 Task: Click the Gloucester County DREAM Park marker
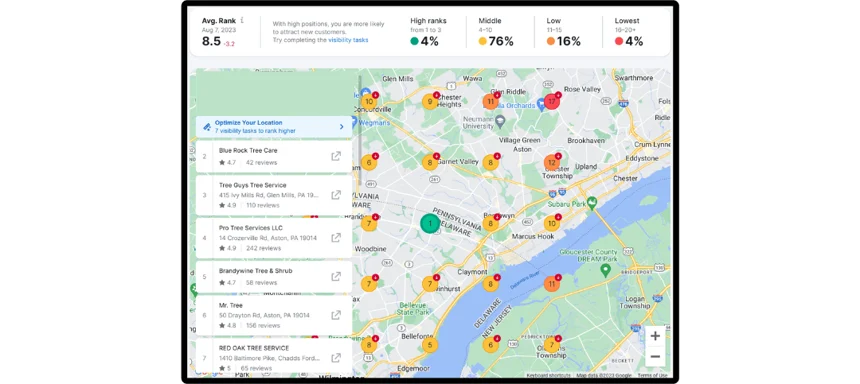(x=606, y=270)
